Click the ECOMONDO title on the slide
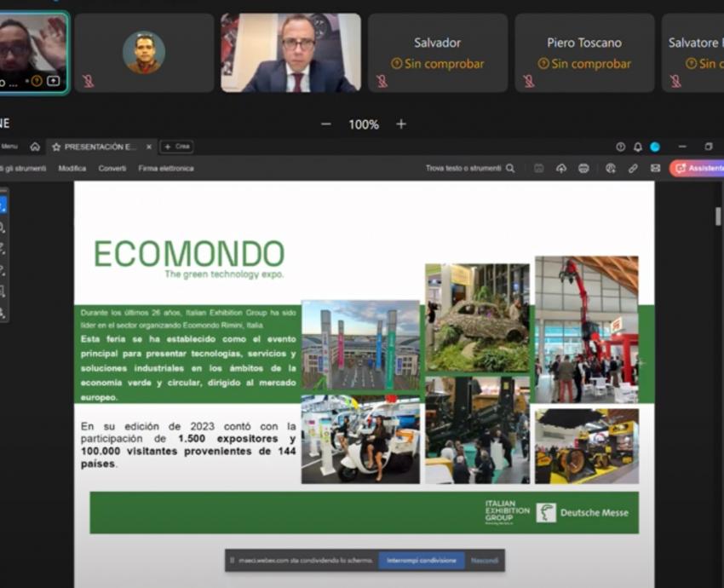This screenshot has width=724, height=588. (189, 254)
